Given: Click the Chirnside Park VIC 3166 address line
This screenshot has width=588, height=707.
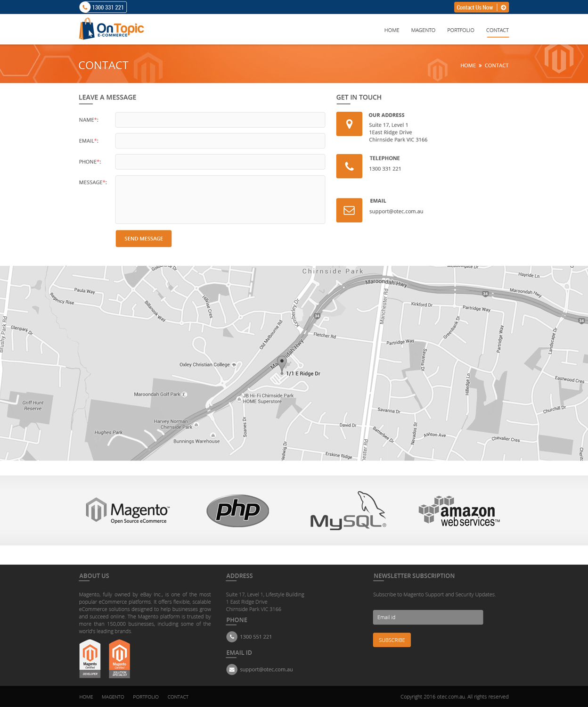Looking at the screenshot, I should pyautogui.click(x=398, y=140).
